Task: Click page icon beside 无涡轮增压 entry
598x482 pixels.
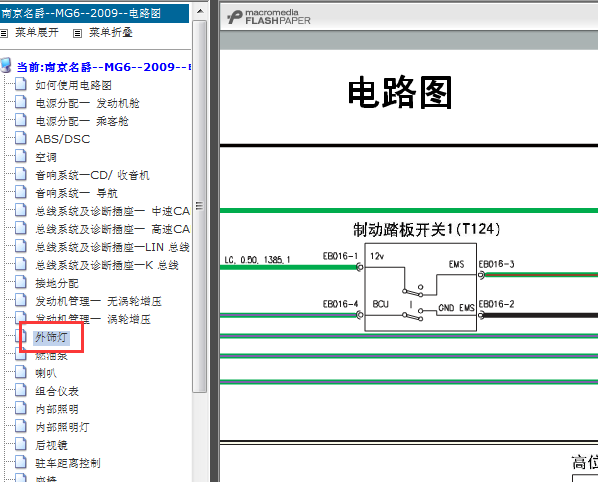Action: tap(21, 300)
